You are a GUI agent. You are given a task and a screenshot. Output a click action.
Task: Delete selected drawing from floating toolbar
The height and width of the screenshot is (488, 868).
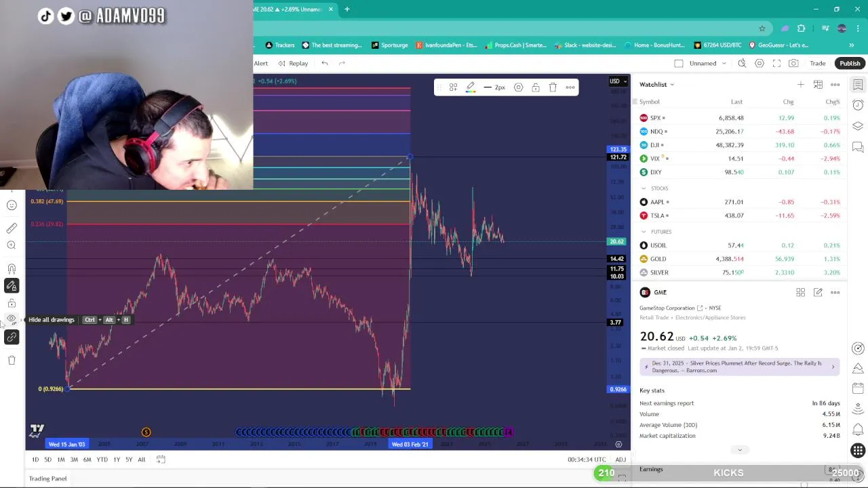tap(553, 87)
